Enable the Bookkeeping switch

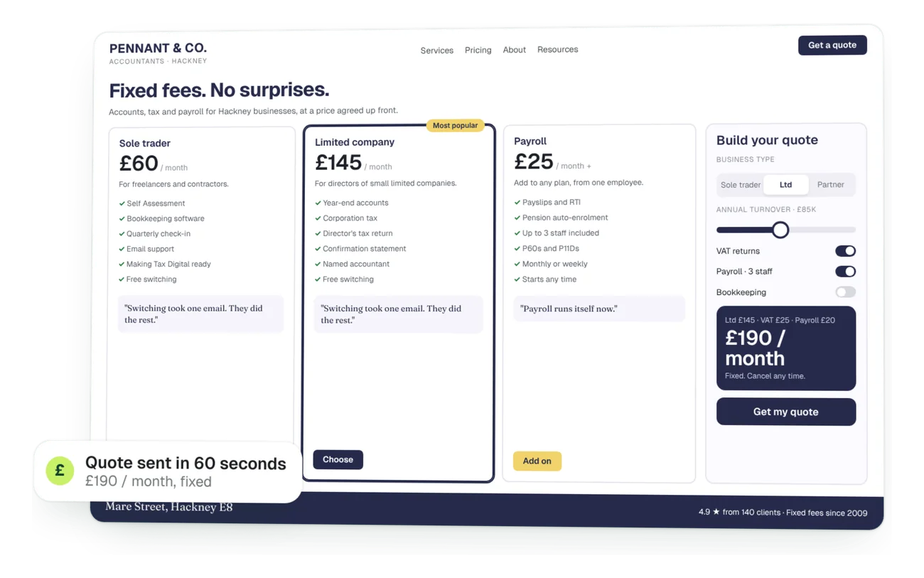(x=845, y=292)
